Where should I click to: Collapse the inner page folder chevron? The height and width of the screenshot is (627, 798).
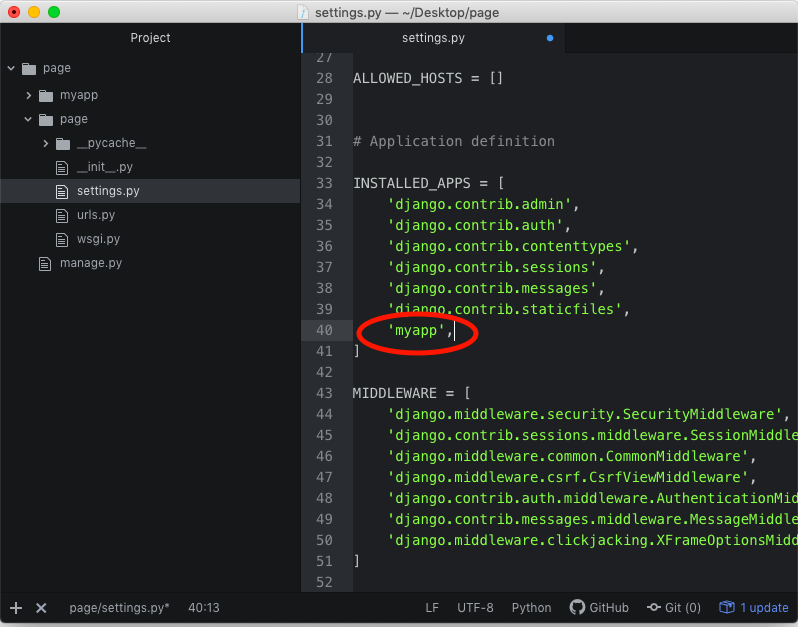coord(28,119)
